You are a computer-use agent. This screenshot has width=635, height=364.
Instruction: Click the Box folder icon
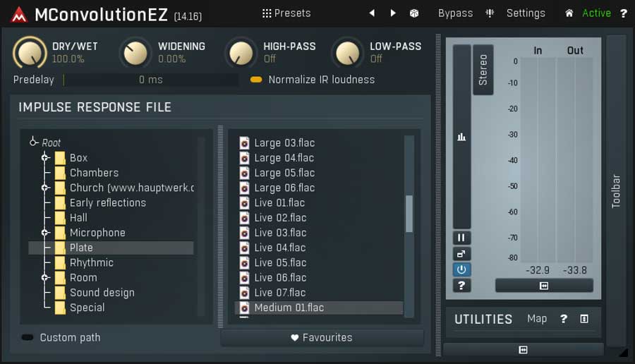click(x=60, y=158)
